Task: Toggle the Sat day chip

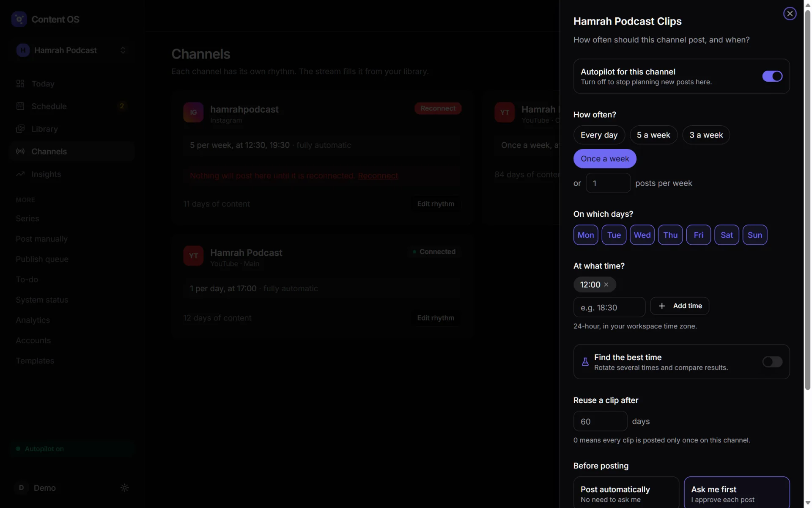Action: coord(727,235)
